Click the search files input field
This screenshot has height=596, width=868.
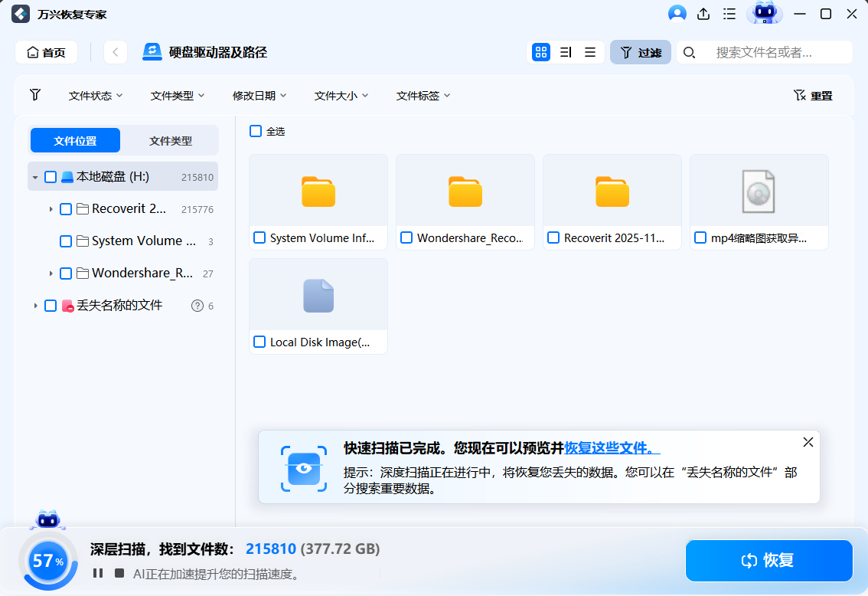[773, 52]
